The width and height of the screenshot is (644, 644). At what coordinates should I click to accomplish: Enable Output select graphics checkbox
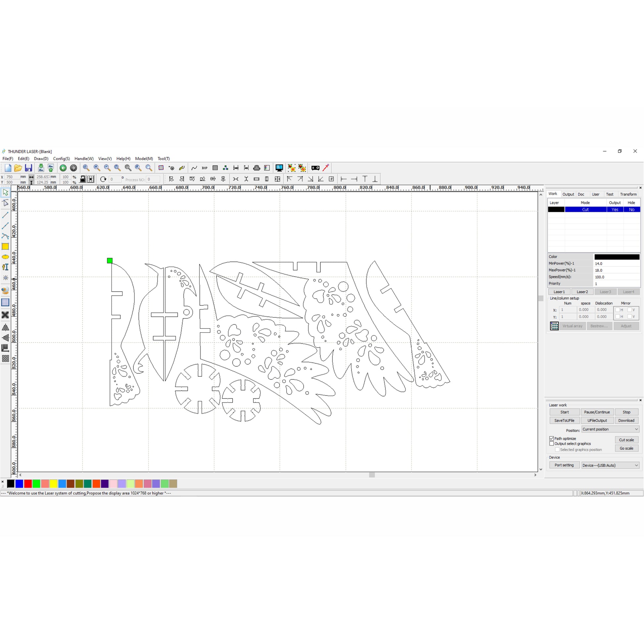(552, 444)
